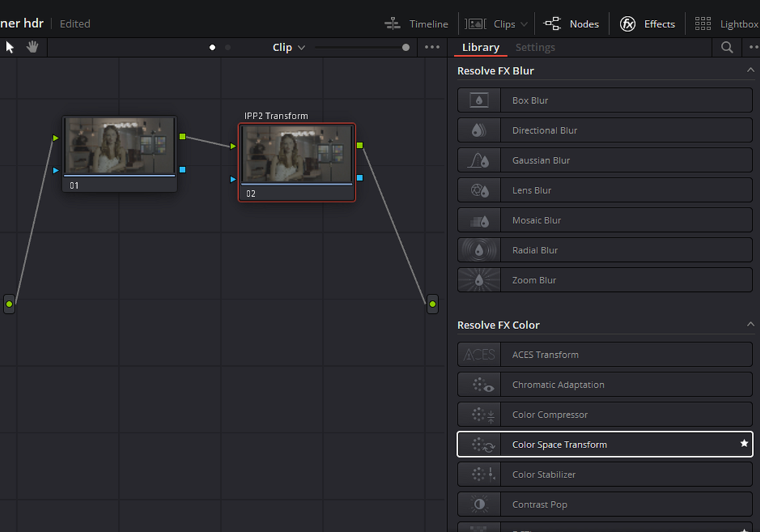760x532 pixels.
Task: Switch to the Library tab
Action: 480,47
